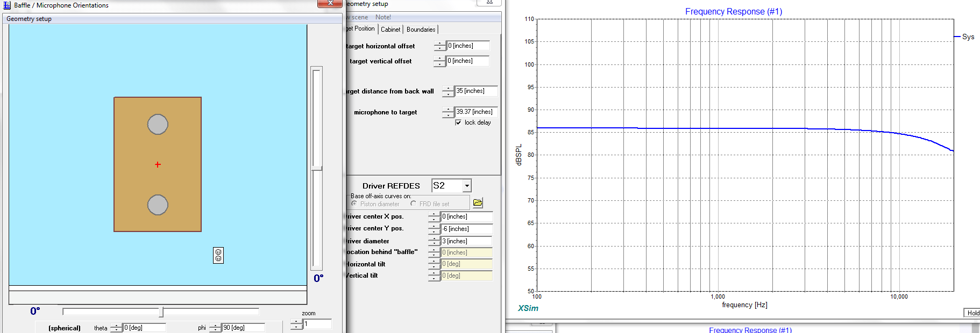Click the microphone icon in the geometry view

coord(218,255)
